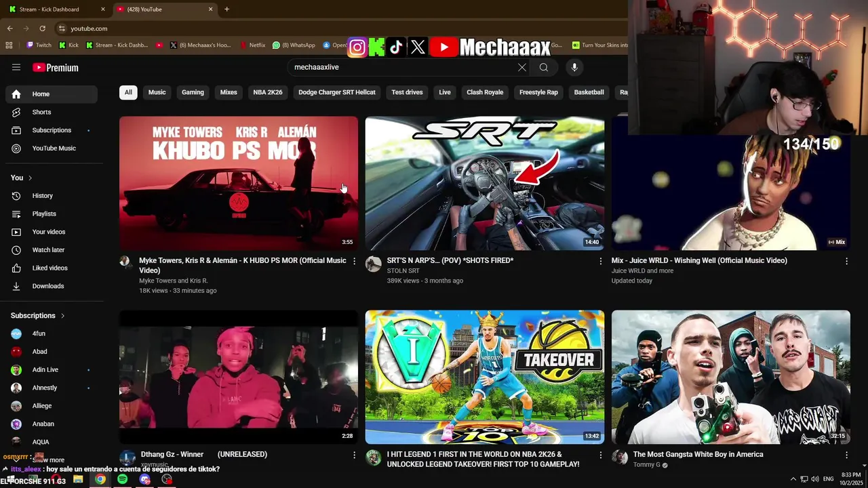Open more options for SRT'S N ARP'S video
The image size is (868, 488).
(x=600, y=261)
